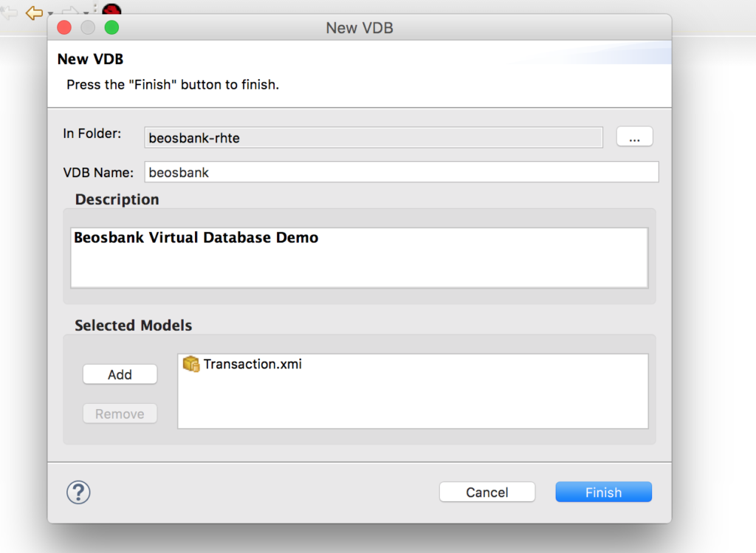Click the New VDB dialog title bar
This screenshot has width=756, height=553.
pos(360,27)
